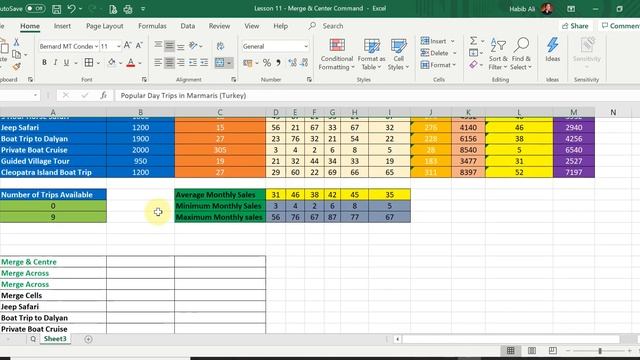Center text horizontally
The image size is (640, 360).
coord(169,62)
